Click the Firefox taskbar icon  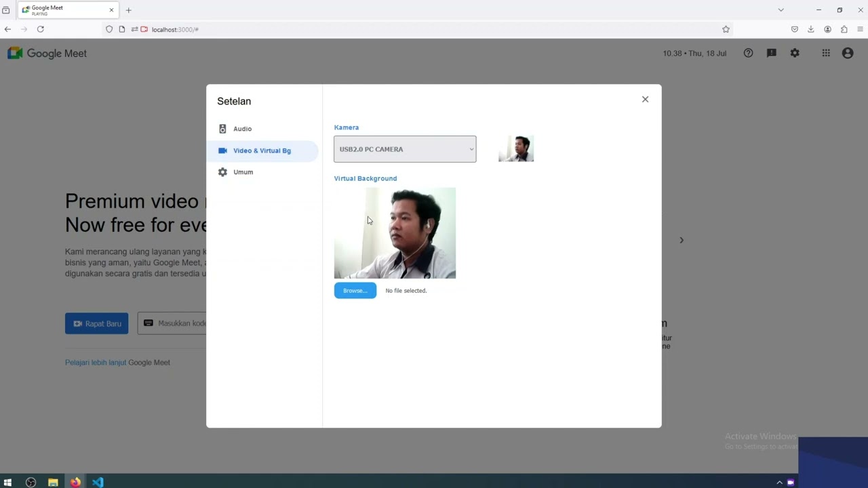tap(75, 483)
